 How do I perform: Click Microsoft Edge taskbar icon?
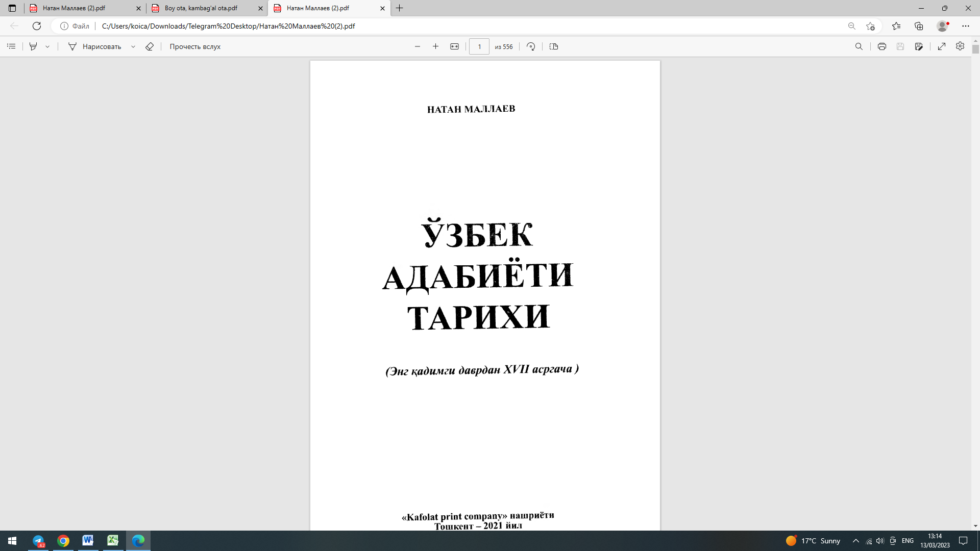(138, 541)
